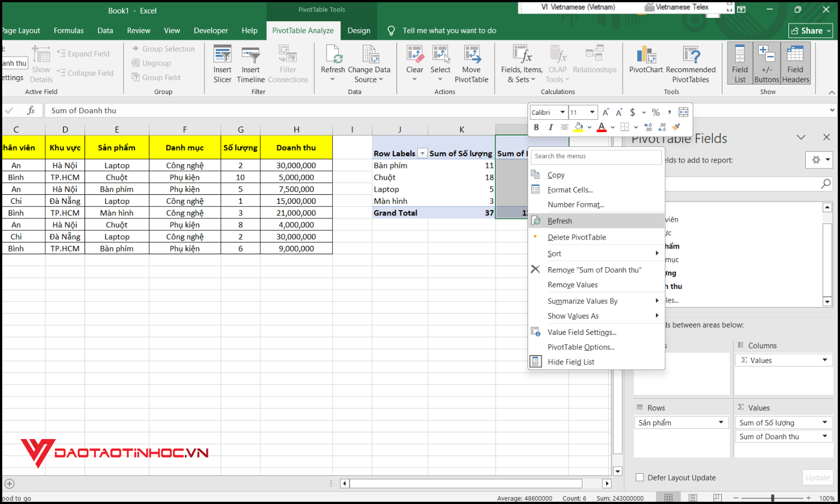840x504 pixels.
Task: Open the Row Labels filter dropdown
Action: [x=422, y=153]
